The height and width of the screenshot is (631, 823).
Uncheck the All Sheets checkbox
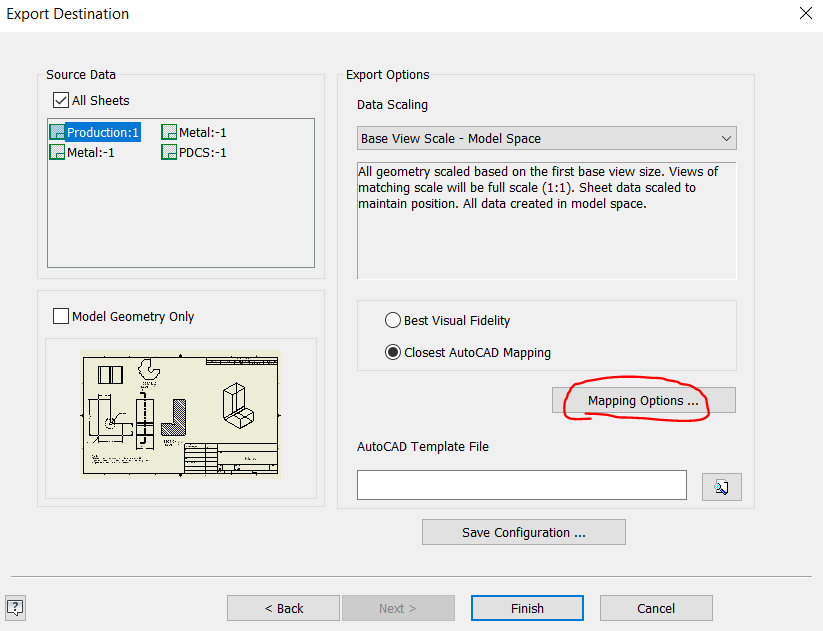click(61, 100)
